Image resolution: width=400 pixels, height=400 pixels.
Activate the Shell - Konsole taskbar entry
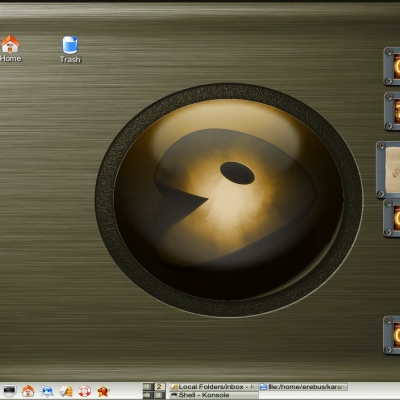pyautogui.click(x=213, y=395)
